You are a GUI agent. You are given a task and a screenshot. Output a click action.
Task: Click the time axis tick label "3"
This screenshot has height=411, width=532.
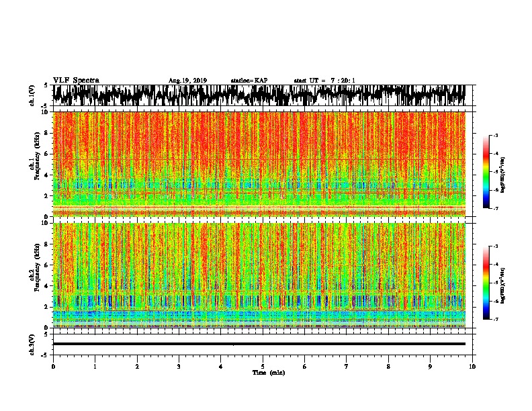pyautogui.click(x=179, y=367)
